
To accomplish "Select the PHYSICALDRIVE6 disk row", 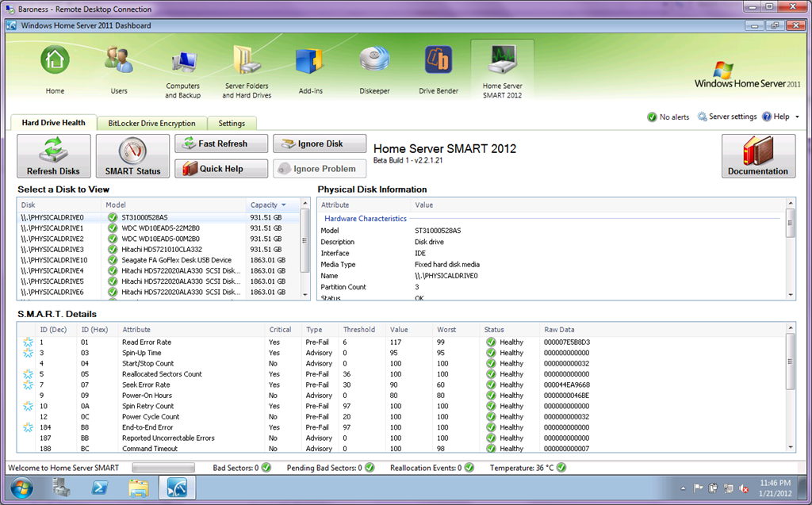I will 159,292.
